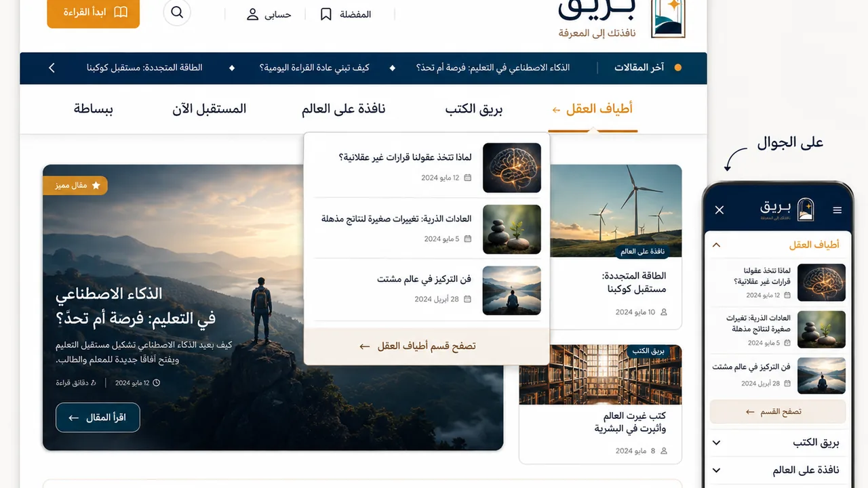Click the بريق logo in the site header
This screenshot has width=868, height=488.
621,18
